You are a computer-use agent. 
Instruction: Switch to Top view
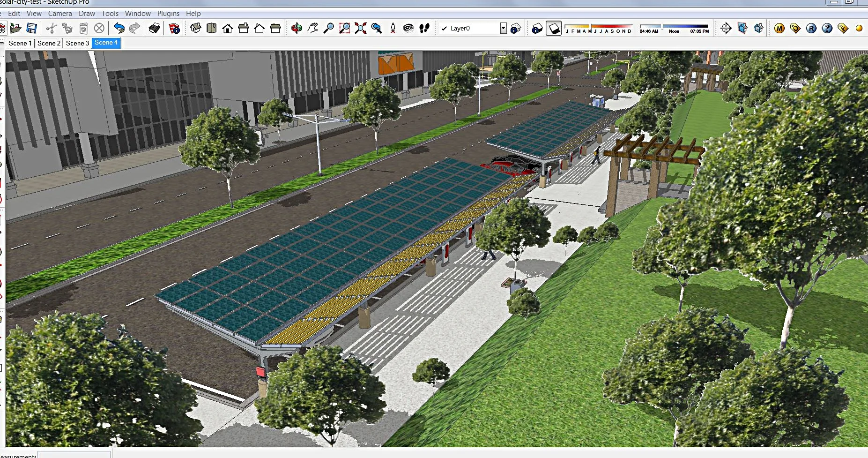coord(212,28)
